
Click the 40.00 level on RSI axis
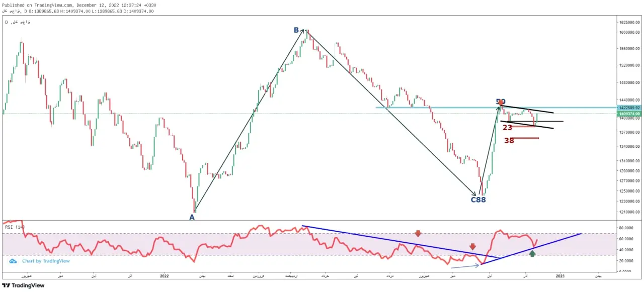pos(626,250)
